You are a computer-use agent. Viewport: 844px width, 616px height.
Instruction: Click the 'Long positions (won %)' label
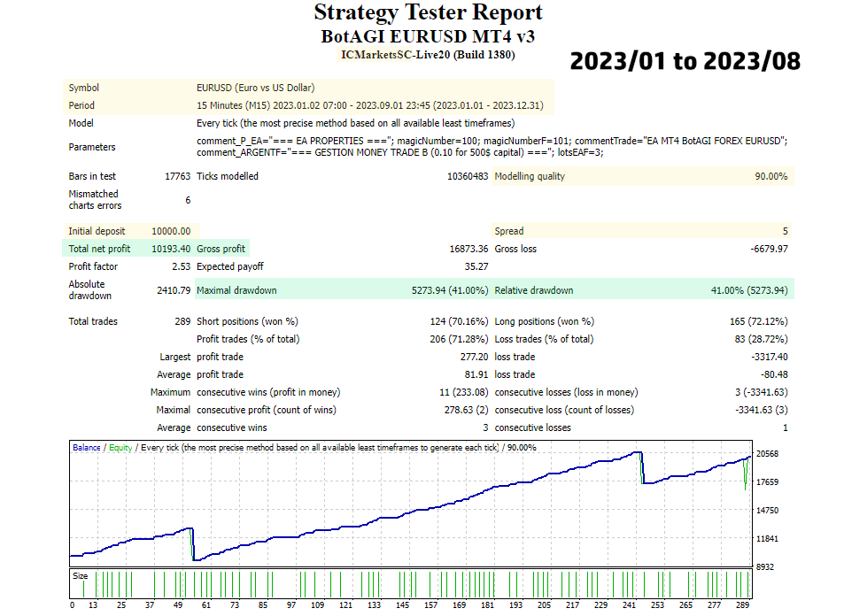[x=545, y=321]
